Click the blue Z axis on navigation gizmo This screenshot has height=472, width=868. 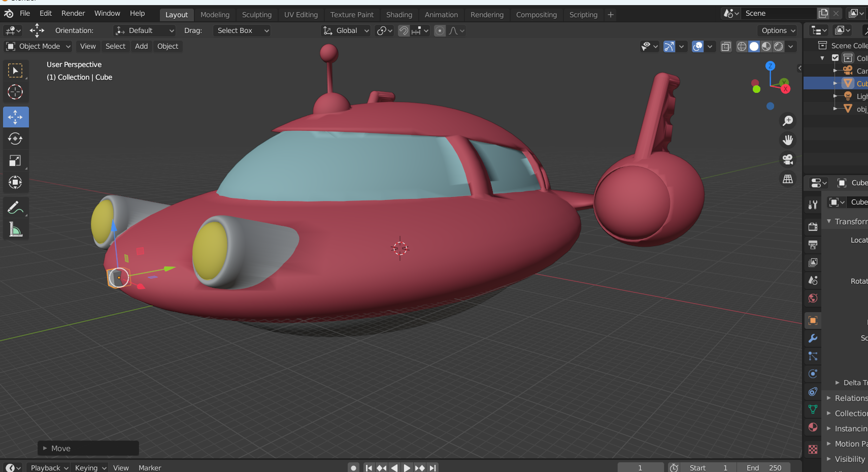(770, 66)
